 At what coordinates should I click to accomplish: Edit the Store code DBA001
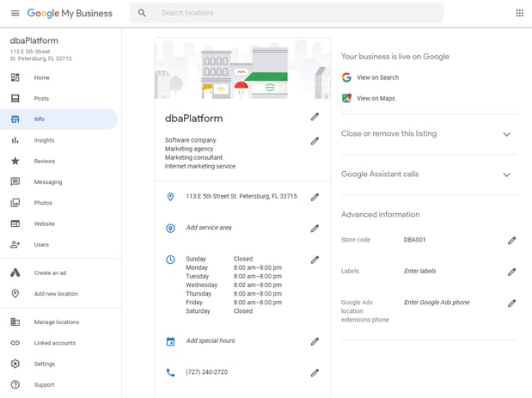pyautogui.click(x=511, y=241)
